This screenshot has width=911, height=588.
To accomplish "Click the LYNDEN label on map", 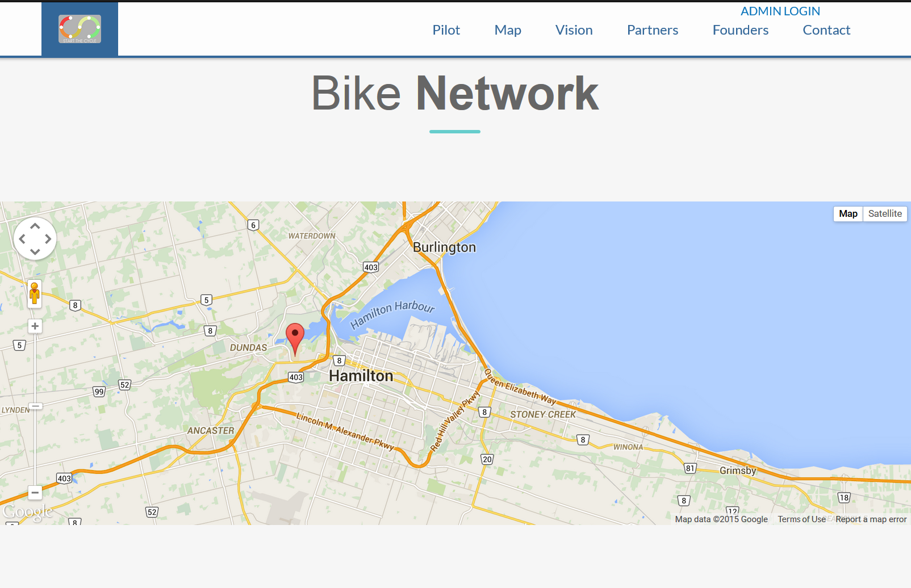I will click(x=15, y=410).
